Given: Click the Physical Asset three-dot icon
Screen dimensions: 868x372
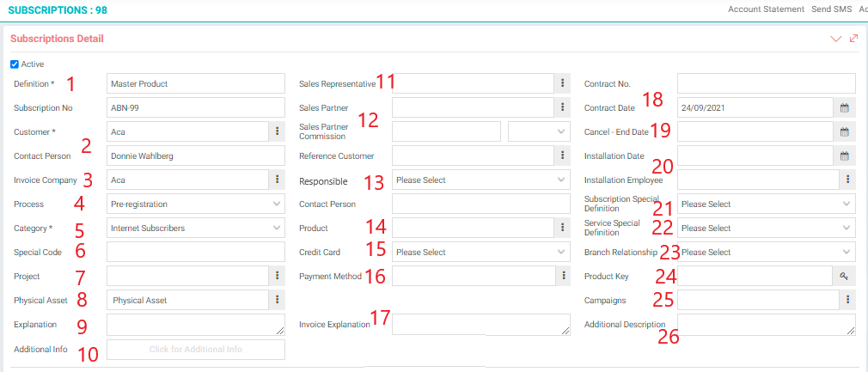Looking at the screenshot, I should point(278,300).
